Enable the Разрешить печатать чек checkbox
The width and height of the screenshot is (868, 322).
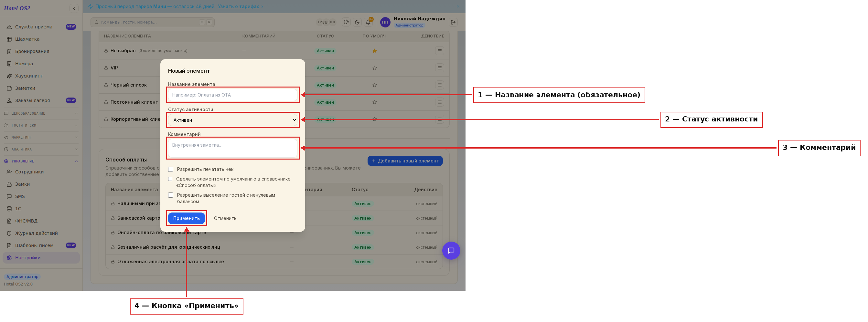pyautogui.click(x=171, y=169)
